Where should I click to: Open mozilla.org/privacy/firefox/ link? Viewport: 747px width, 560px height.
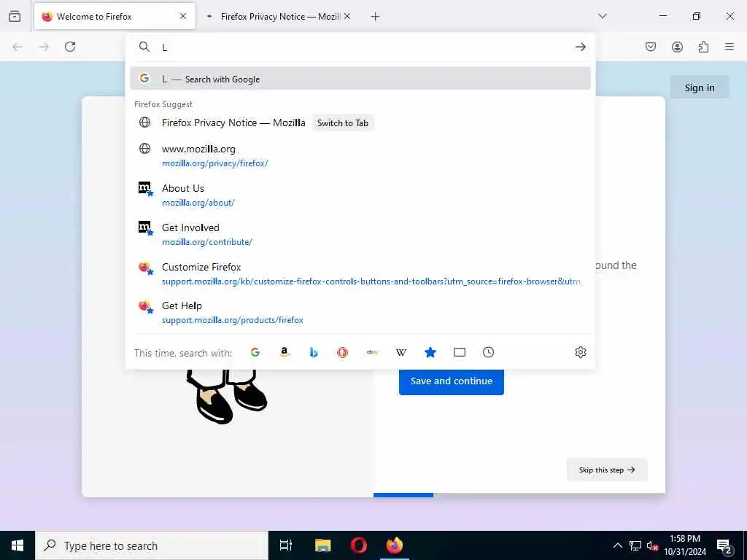pos(215,163)
